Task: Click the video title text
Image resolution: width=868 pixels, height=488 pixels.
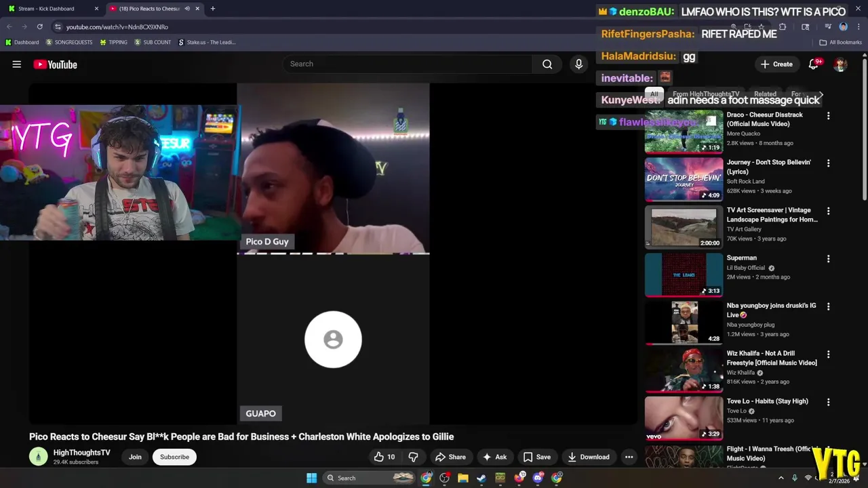Action: pos(241,436)
